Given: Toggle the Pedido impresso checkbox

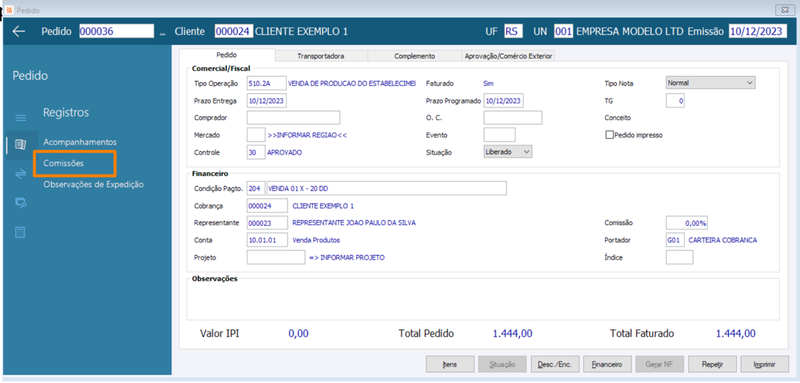Looking at the screenshot, I should 609,135.
